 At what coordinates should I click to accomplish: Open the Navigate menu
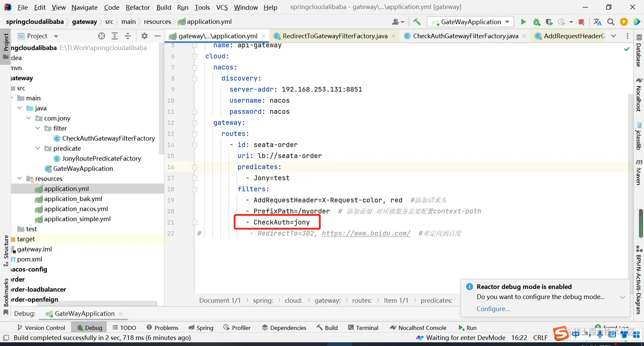(x=84, y=7)
